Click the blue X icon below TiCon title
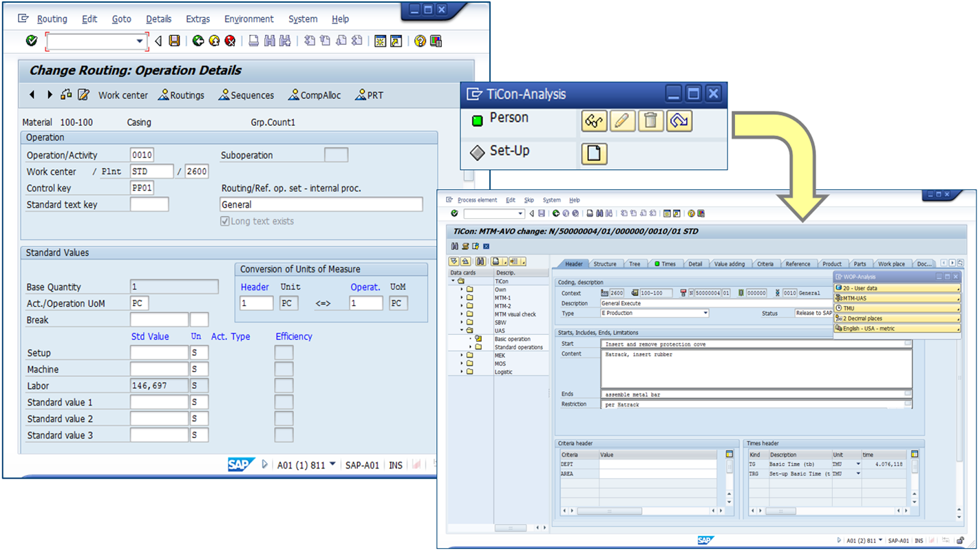The image size is (980, 551). click(x=486, y=246)
